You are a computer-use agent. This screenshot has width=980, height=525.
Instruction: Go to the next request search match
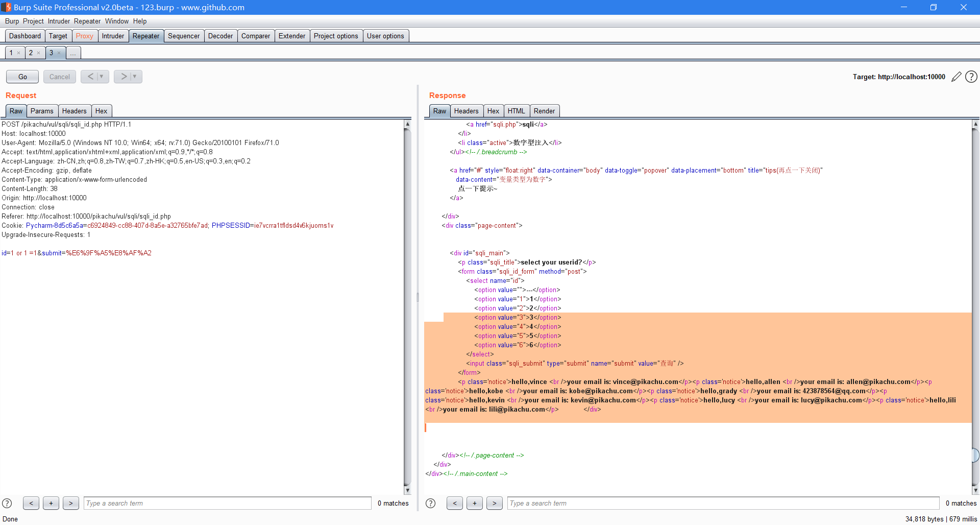tap(71, 503)
